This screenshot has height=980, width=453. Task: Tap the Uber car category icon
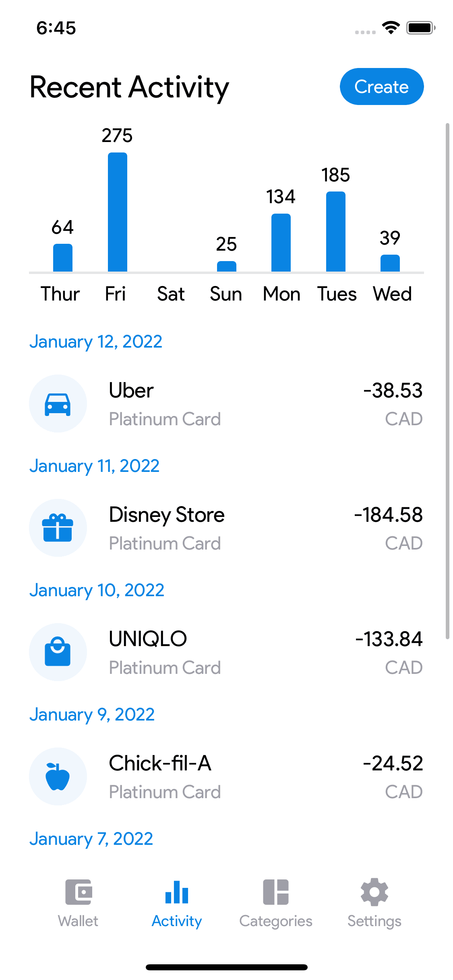pyautogui.click(x=58, y=404)
